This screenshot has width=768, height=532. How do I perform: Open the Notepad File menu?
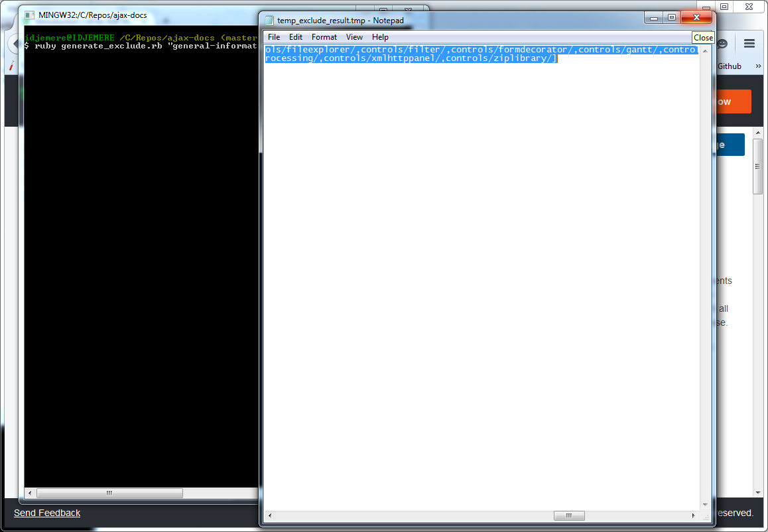(273, 37)
